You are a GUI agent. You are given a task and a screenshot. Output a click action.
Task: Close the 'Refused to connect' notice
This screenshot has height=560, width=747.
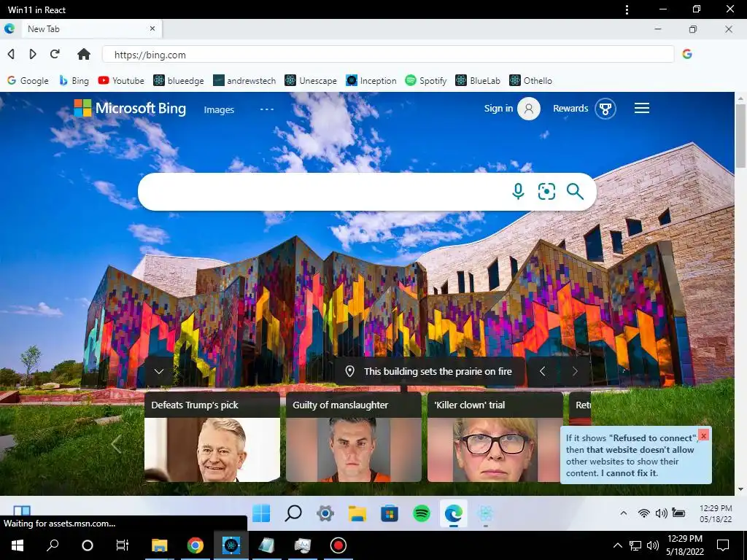704,435
